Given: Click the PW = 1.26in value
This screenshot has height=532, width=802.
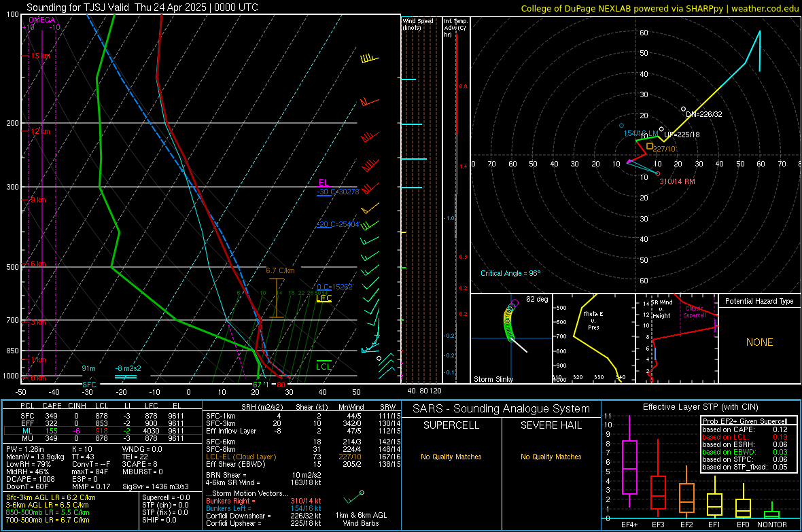Looking at the screenshot, I should point(24,449).
